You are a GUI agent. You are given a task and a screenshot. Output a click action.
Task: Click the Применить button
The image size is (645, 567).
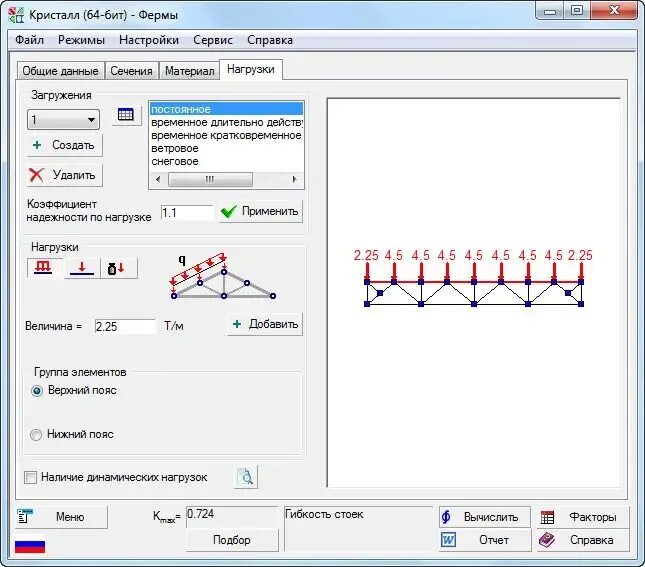tap(261, 211)
